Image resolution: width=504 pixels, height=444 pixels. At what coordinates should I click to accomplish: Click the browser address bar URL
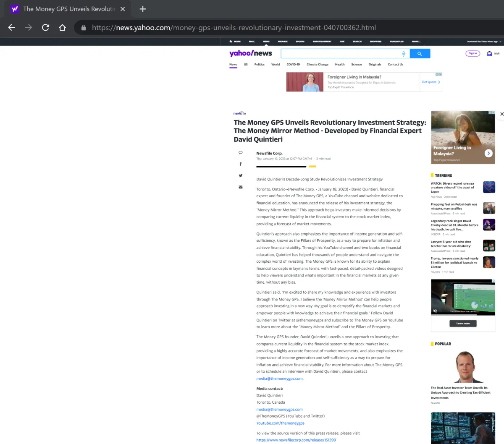tap(234, 28)
